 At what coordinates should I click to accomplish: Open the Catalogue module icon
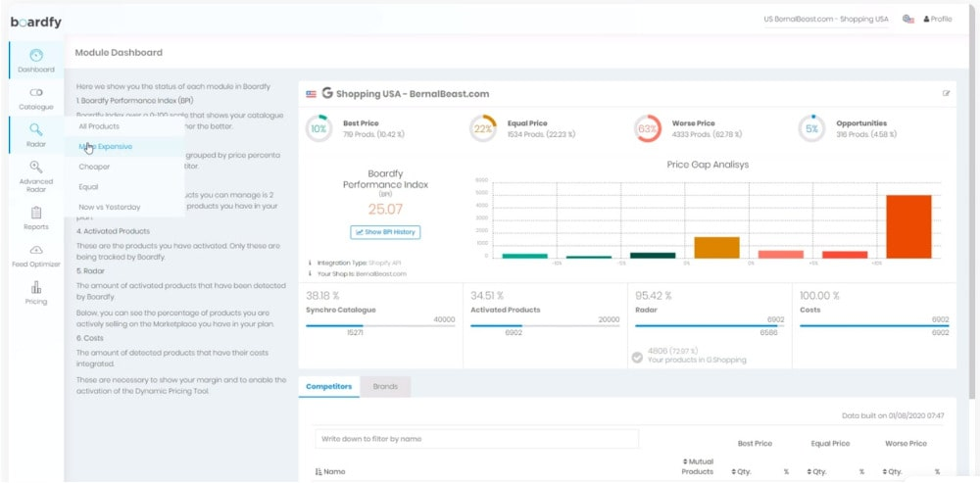click(36, 93)
